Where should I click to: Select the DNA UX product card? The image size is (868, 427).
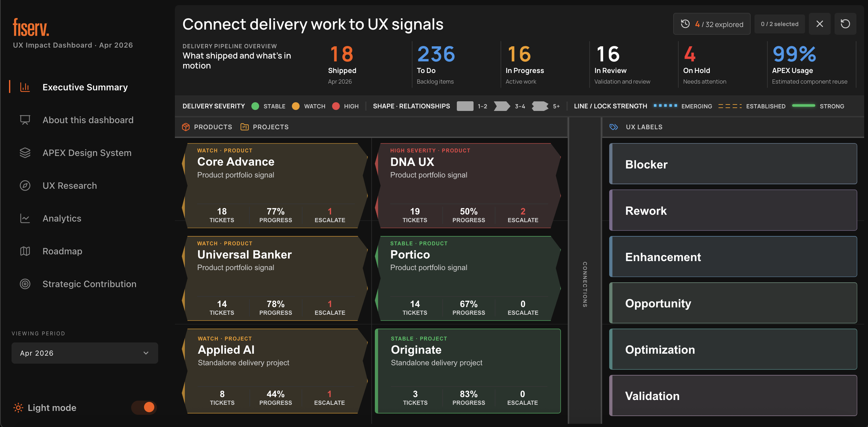(x=468, y=186)
